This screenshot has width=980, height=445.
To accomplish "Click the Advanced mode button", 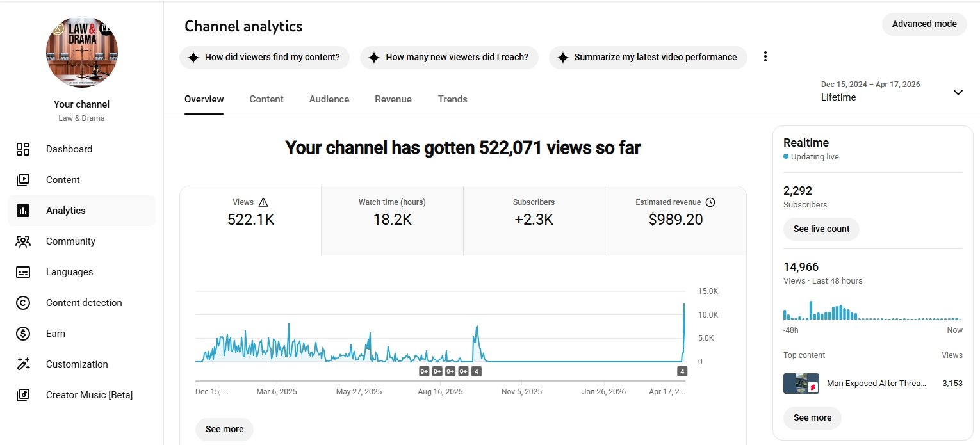I will pyautogui.click(x=924, y=24).
